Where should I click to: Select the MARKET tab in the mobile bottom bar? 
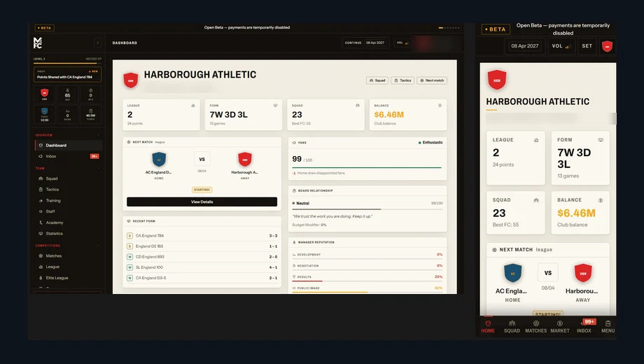pos(560,327)
